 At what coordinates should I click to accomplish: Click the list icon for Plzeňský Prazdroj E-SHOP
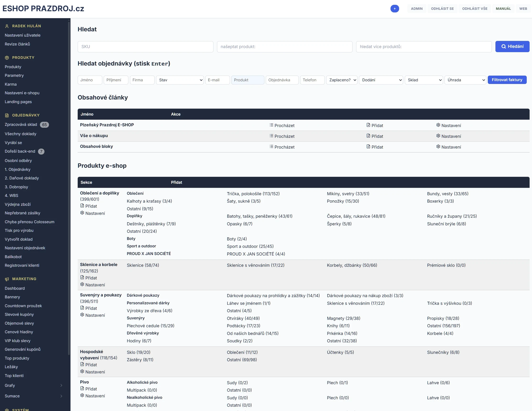click(x=271, y=125)
